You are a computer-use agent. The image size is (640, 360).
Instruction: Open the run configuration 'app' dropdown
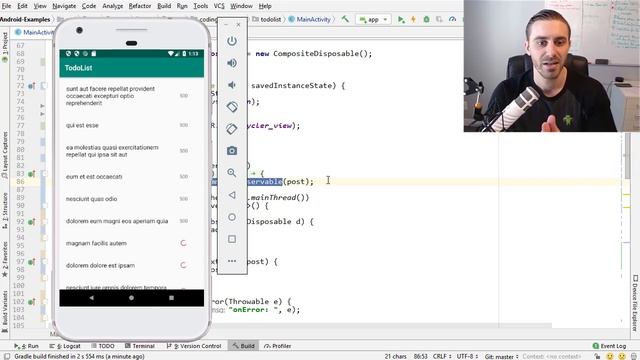coord(373,19)
